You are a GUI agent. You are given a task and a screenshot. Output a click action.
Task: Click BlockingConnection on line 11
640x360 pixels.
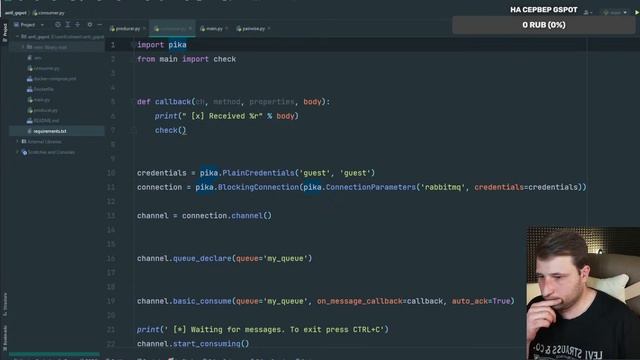pyautogui.click(x=258, y=187)
